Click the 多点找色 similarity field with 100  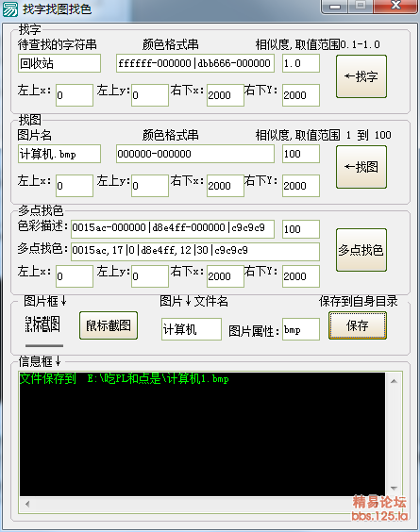pos(301,229)
